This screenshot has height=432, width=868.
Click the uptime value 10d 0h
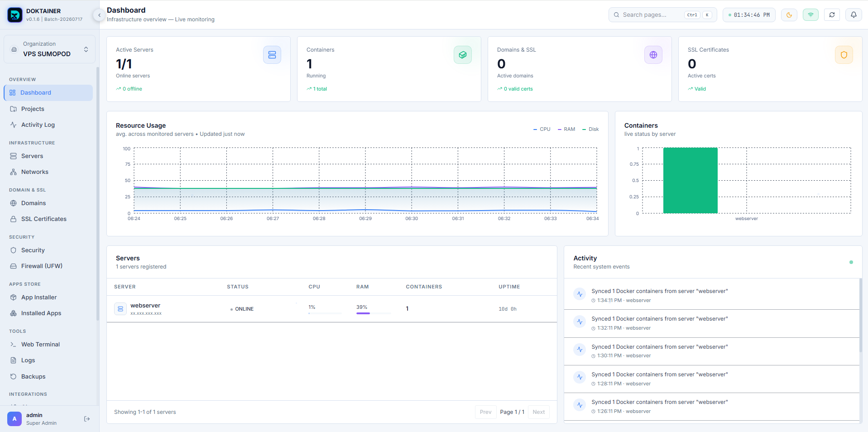point(508,309)
